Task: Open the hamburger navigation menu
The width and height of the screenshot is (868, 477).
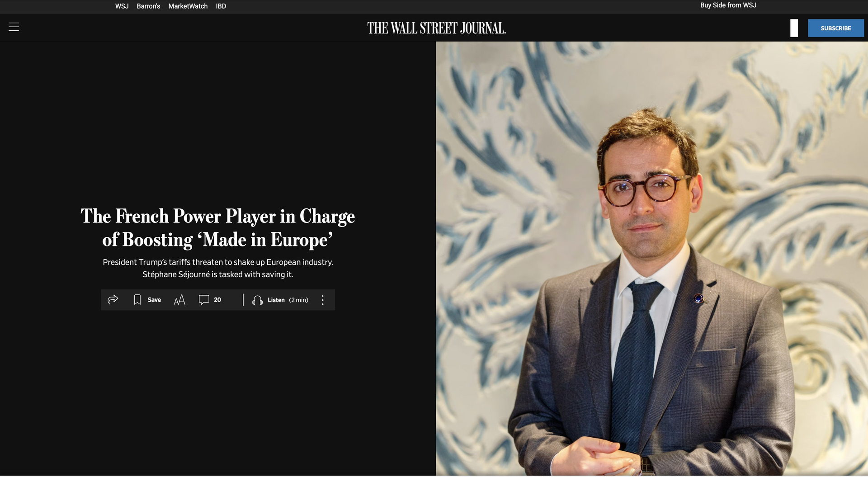Action: click(14, 27)
